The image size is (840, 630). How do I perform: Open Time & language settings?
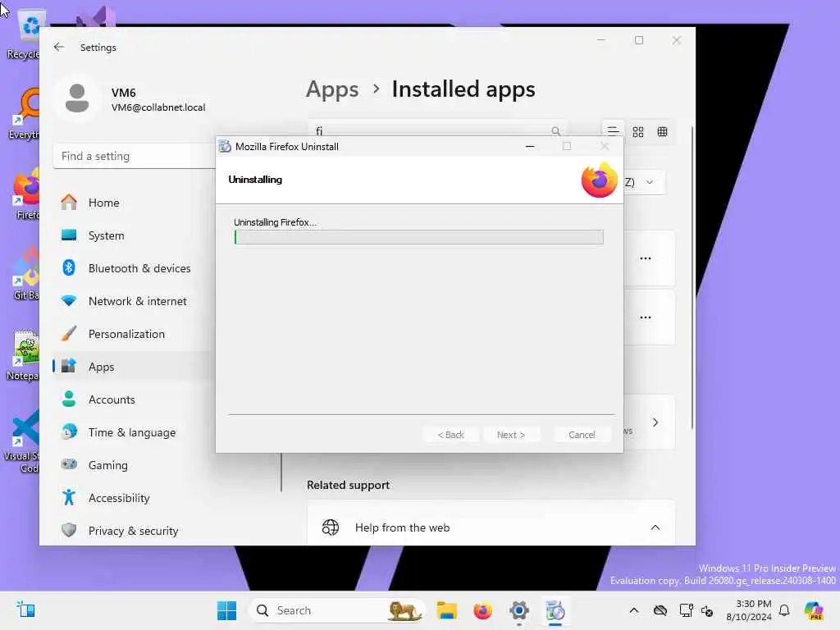132,431
